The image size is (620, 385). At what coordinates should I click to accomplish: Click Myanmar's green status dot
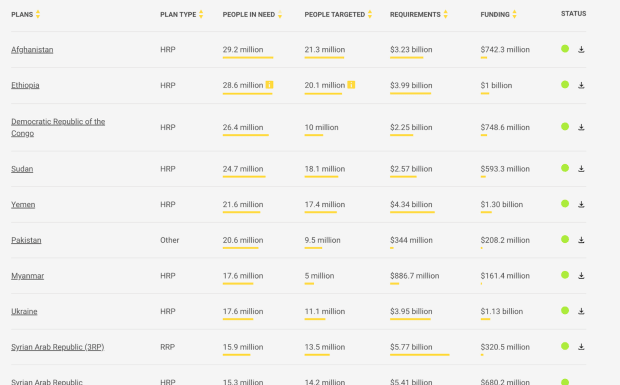pyautogui.click(x=565, y=275)
